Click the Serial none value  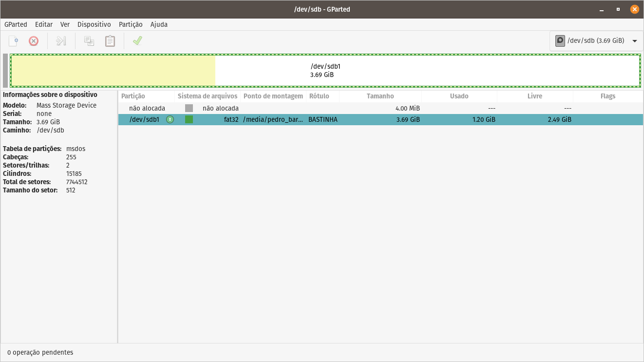(44, 114)
